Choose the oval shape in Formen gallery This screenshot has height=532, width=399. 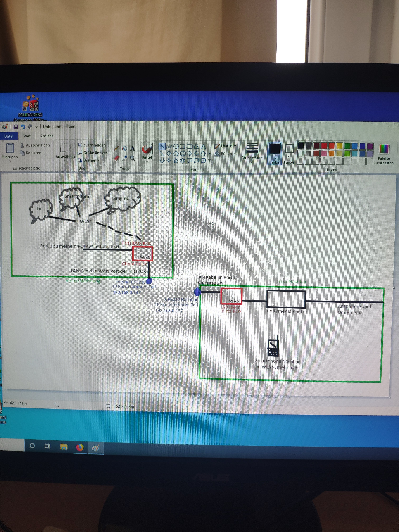click(x=176, y=146)
